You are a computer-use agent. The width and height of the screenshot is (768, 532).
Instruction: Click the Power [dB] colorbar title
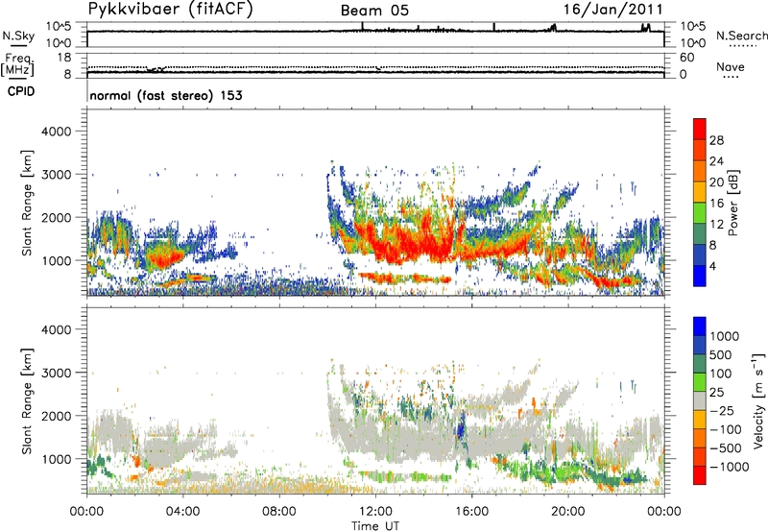[733, 203]
